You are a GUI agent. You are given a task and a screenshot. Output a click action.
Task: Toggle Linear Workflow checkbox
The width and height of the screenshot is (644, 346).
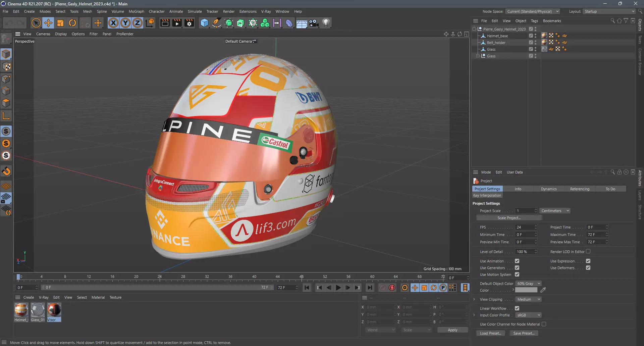(x=517, y=308)
